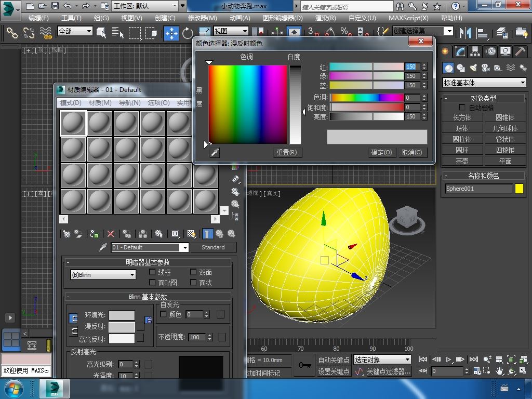Open Select by Name tool

118,33
